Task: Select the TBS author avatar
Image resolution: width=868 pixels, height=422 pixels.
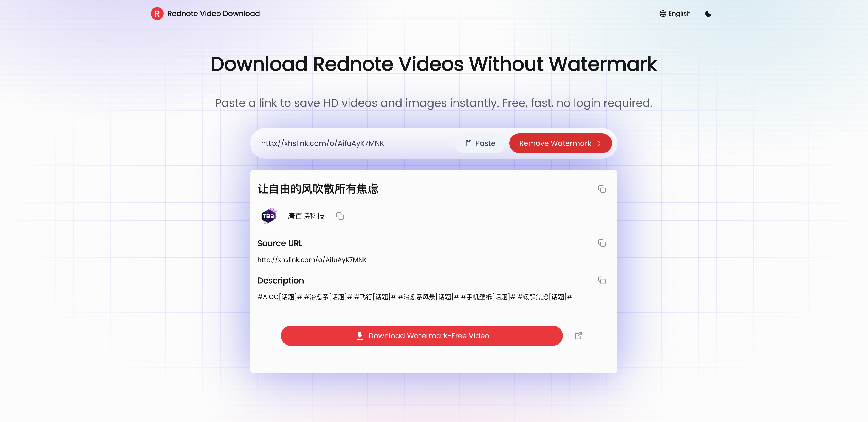Action: click(x=268, y=216)
